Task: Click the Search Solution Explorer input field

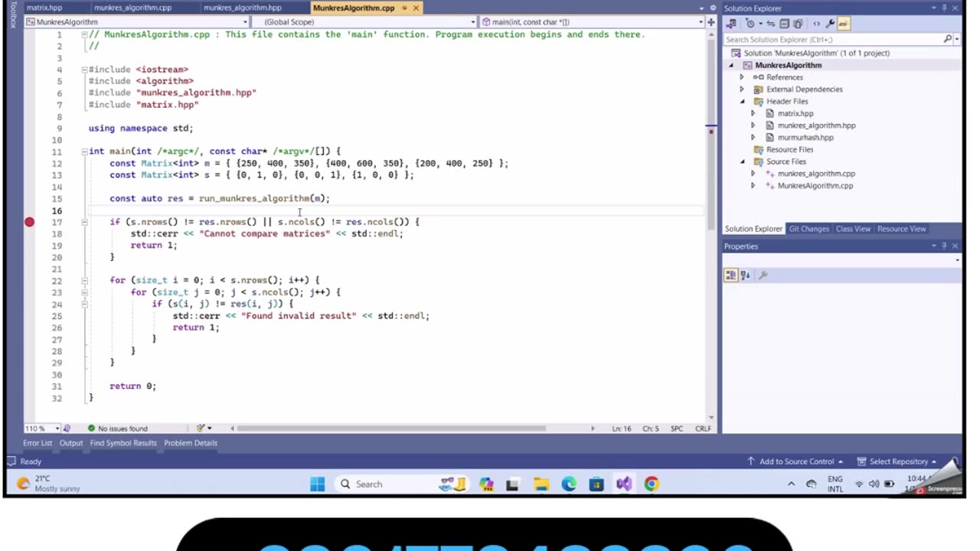Action: (833, 39)
